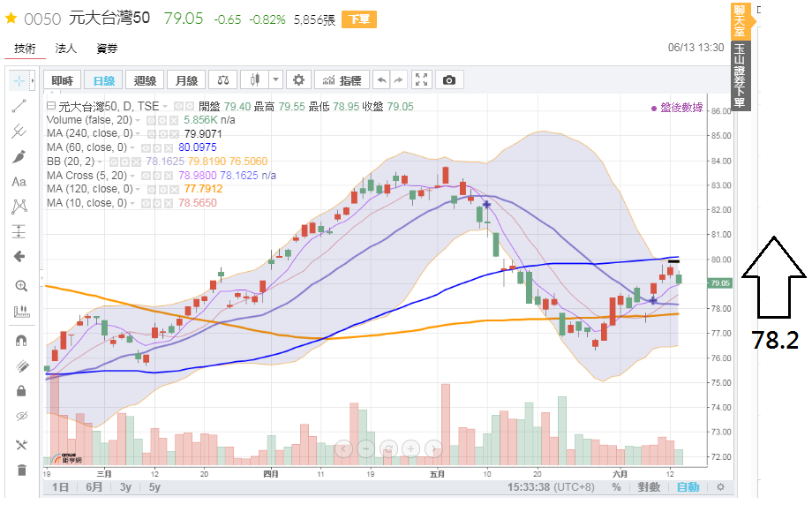812x512 pixels.
Task: Select the crosshair cursor tool
Action: [19, 80]
